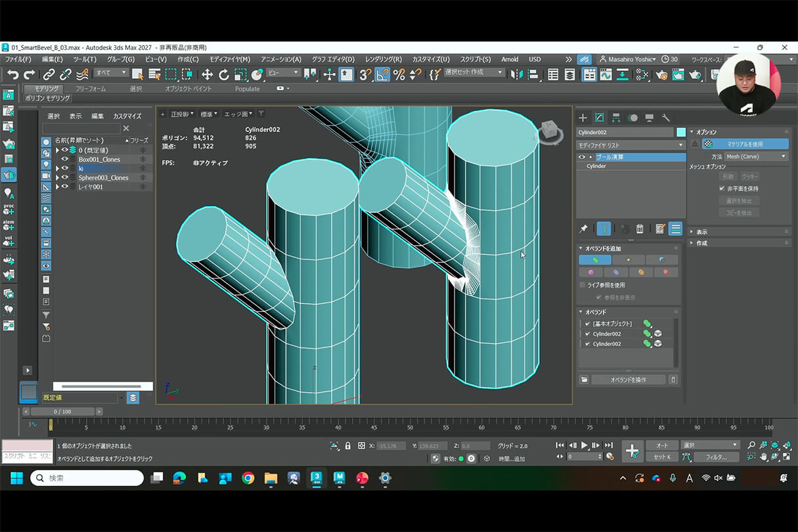Viewport: 798px width, 532px height.
Task: Click the オート auto key button
Action: click(661, 445)
